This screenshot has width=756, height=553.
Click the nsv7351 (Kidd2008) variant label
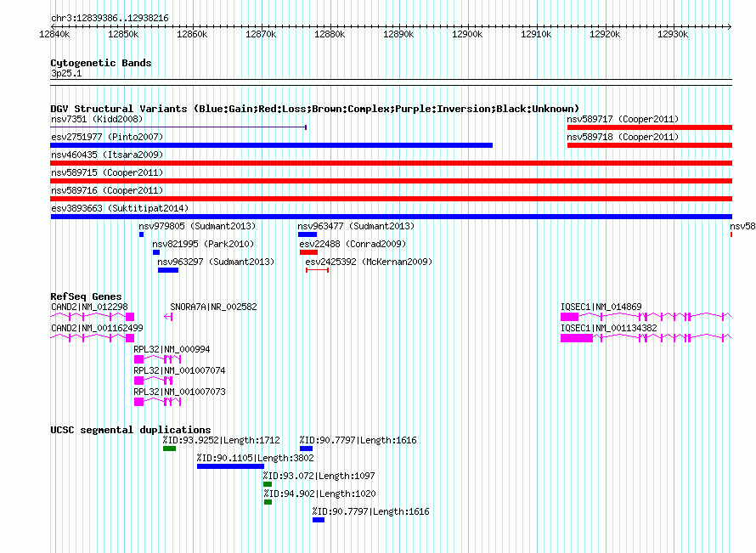pyautogui.click(x=97, y=119)
